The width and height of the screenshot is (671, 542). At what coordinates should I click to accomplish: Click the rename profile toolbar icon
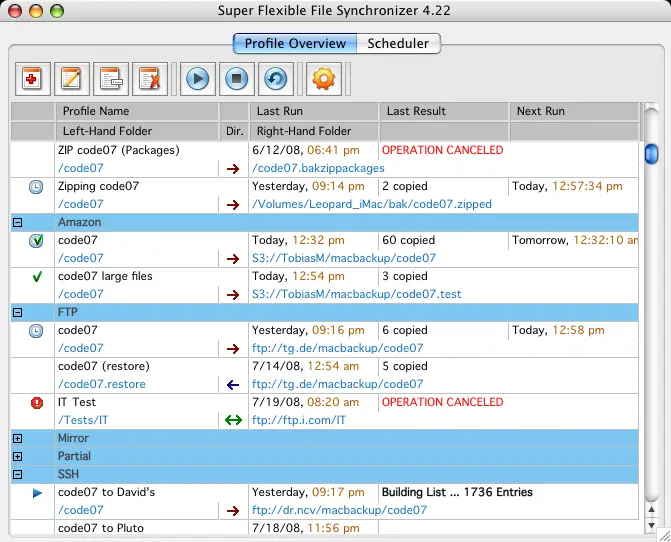click(111, 79)
